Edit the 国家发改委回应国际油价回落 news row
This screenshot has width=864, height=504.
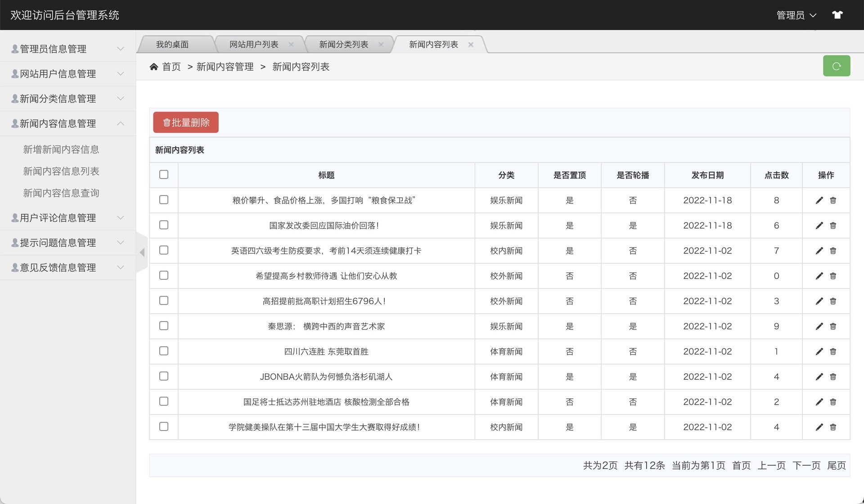[x=819, y=225]
